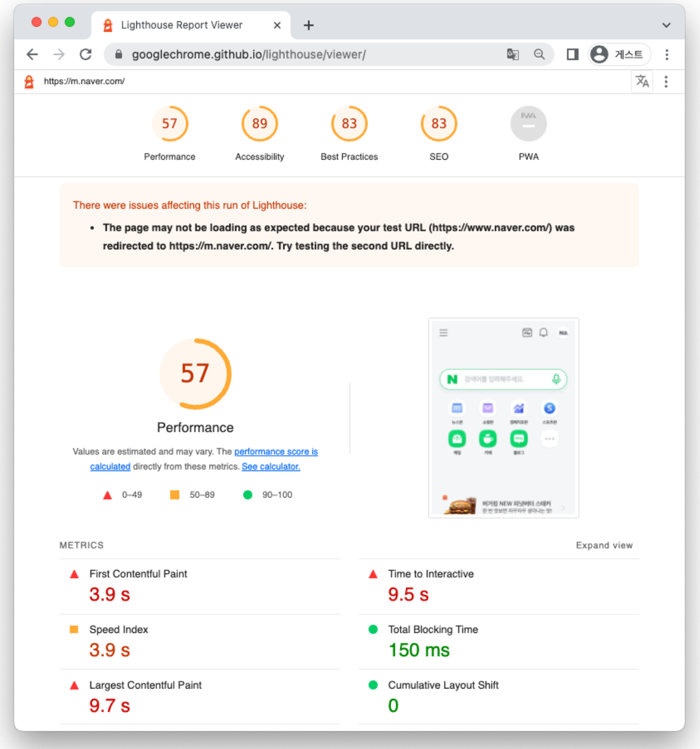700x749 pixels.
Task: Click the green circle next to Total Blocking Time
Action: click(373, 630)
